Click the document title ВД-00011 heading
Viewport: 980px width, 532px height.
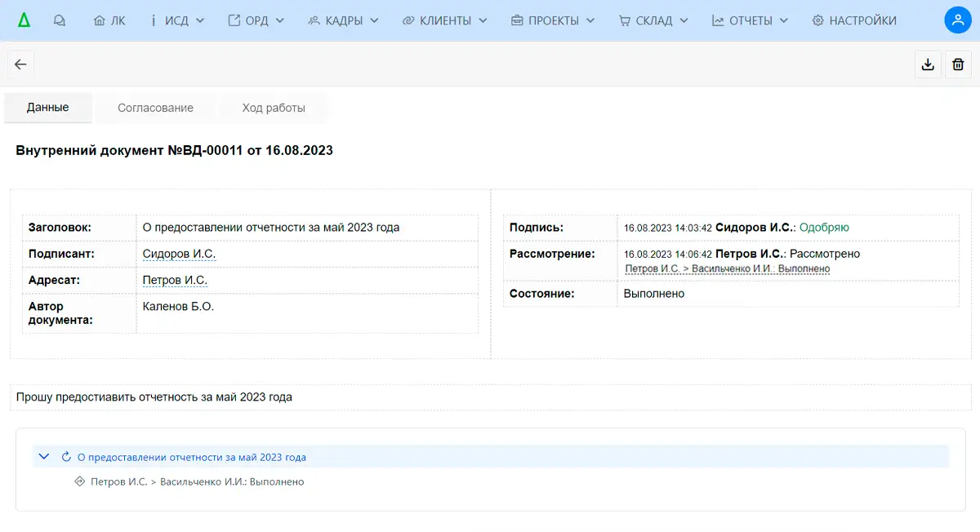point(174,150)
